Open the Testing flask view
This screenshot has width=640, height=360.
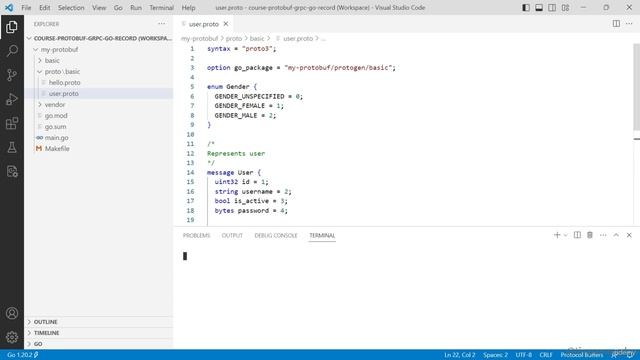(x=12, y=147)
